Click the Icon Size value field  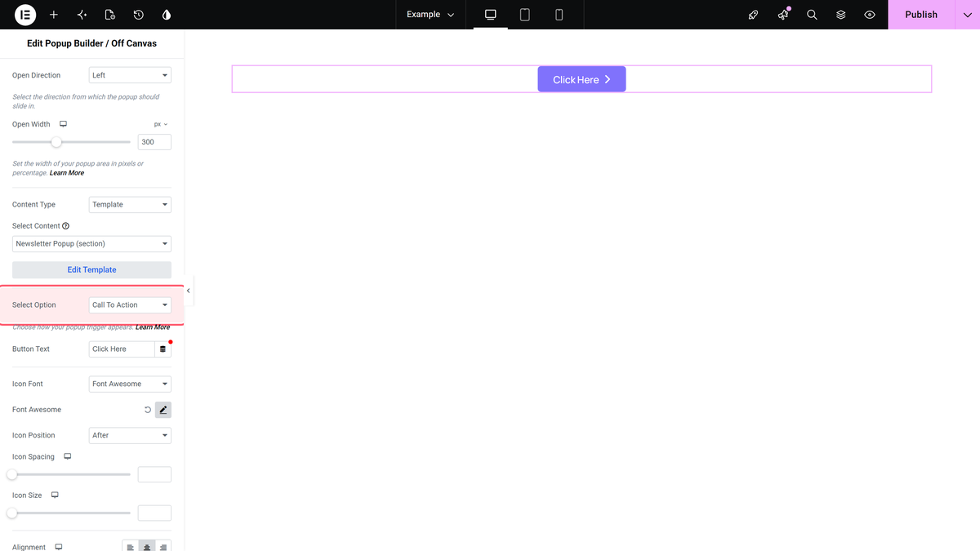pyautogui.click(x=154, y=513)
